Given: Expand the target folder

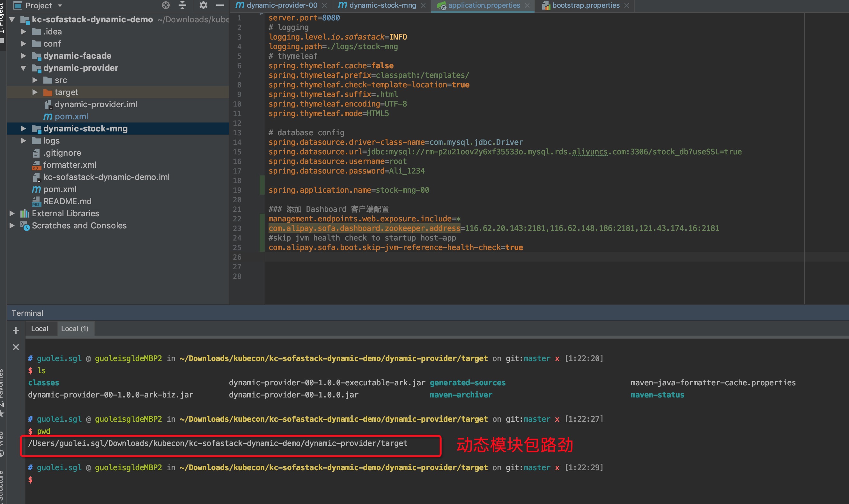Looking at the screenshot, I should [35, 92].
